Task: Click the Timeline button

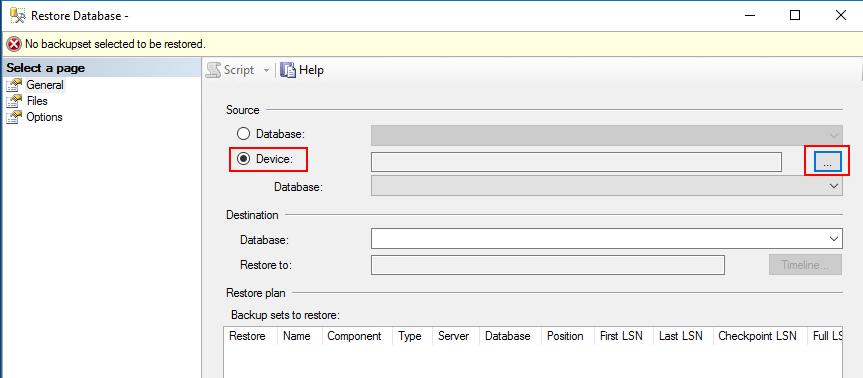Action: [805, 265]
